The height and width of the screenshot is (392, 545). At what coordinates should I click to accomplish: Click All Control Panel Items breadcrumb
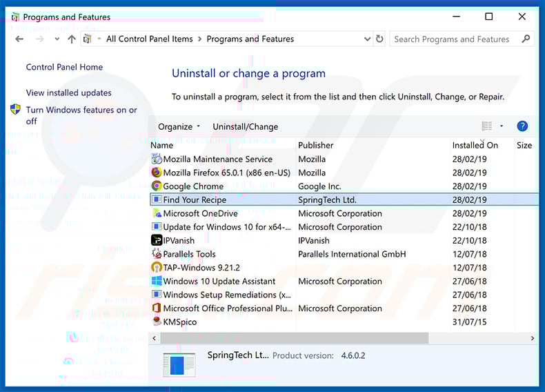pyautogui.click(x=150, y=39)
